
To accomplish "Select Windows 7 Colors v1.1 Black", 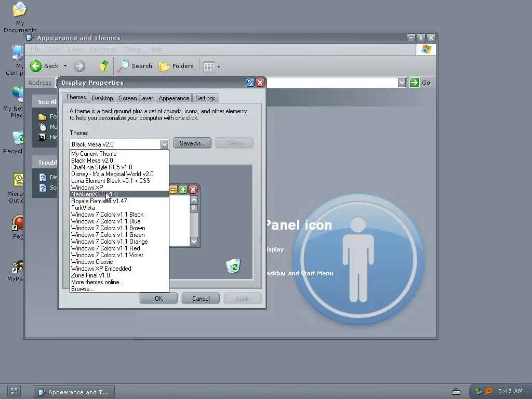I will click(119, 215).
